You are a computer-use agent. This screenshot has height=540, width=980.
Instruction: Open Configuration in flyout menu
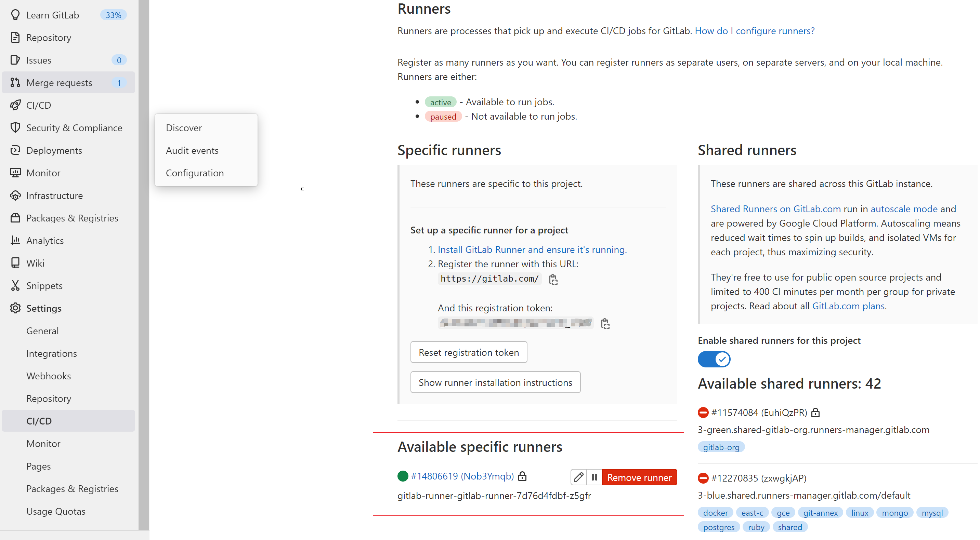point(195,173)
